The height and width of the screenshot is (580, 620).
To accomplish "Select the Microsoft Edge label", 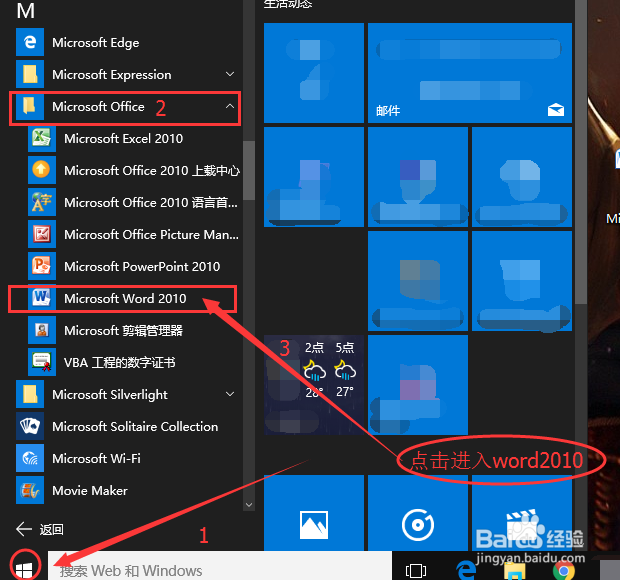I will [95, 43].
